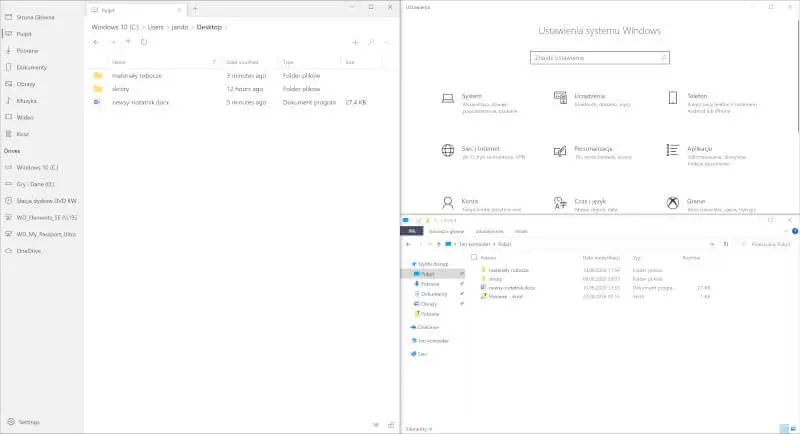Open Explorer help question mark icon
This screenshot has height=434, width=800.
coord(795,232)
